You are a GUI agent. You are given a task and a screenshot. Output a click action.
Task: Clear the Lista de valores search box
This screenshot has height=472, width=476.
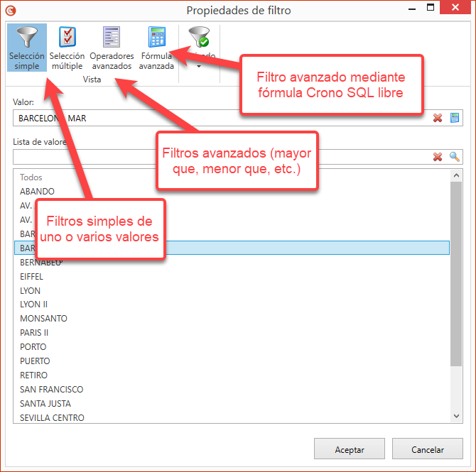[x=438, y=157]
